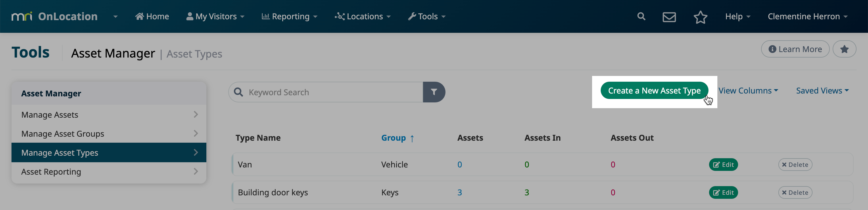
Task: Edit the Van asset type
Action: coord(723,165)
